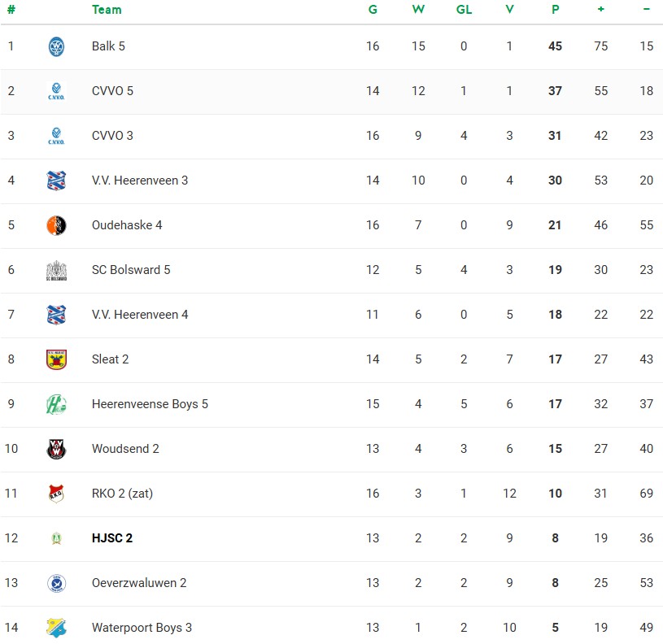
Task: Click the RKO 2 (zat) logo
Action: point(56,494)
